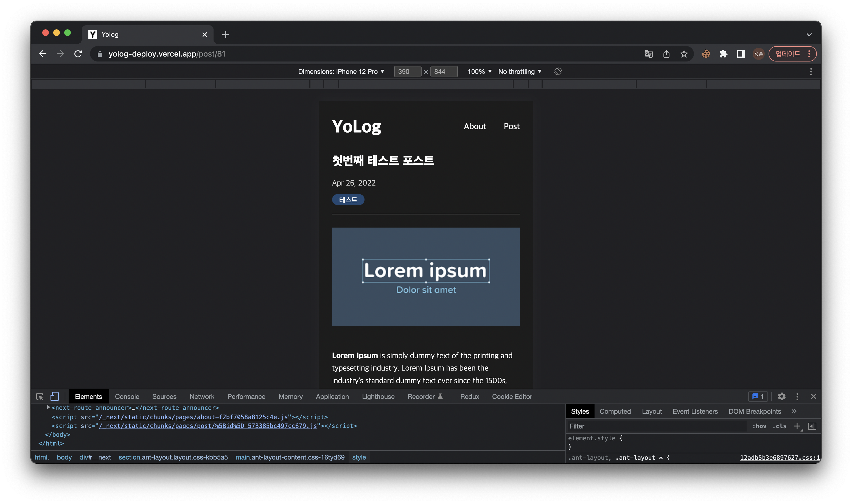
Task: Click the browser back arrow
Action: click(43, 54)
